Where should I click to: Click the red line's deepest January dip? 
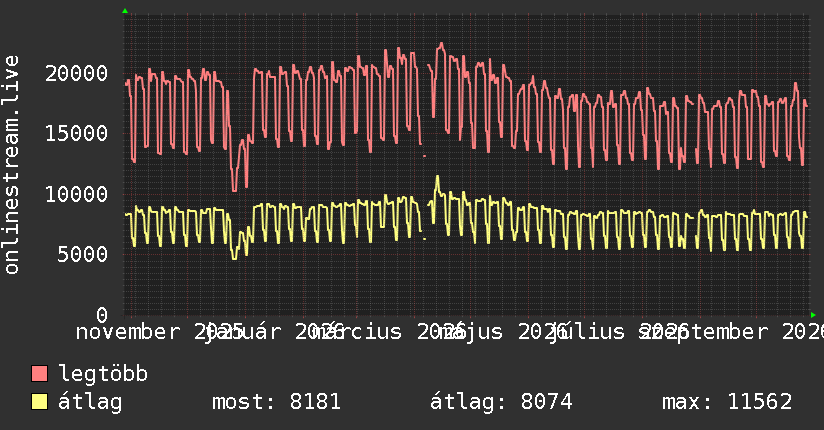pos(234,190)
